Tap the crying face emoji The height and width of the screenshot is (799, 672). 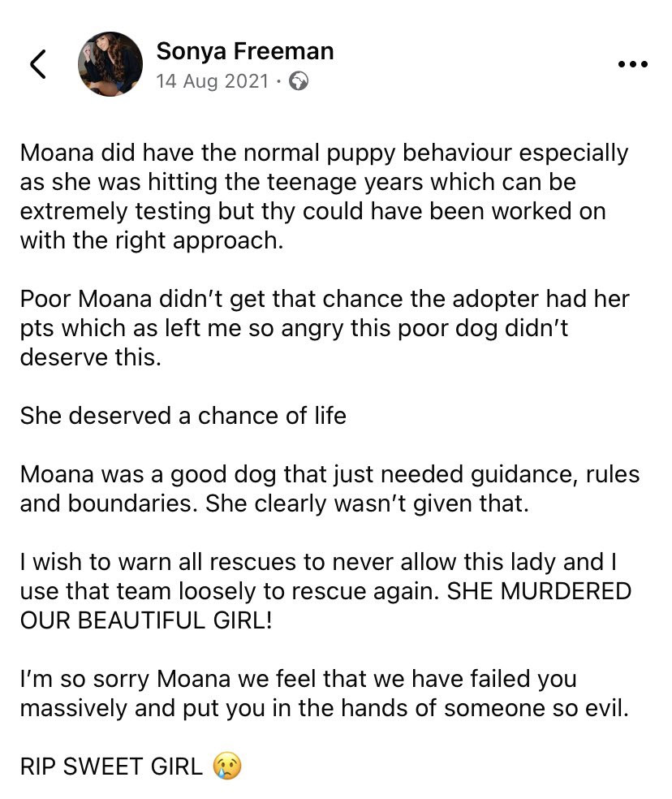[x=227, y=766]
